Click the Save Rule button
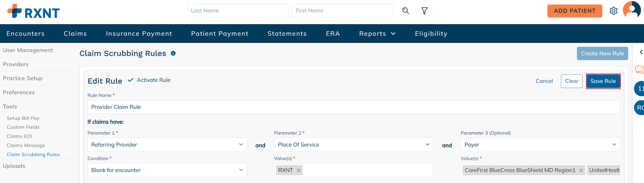Image resolution: width=644 pixels, height=183 pixels. click(x=603, y=81)
